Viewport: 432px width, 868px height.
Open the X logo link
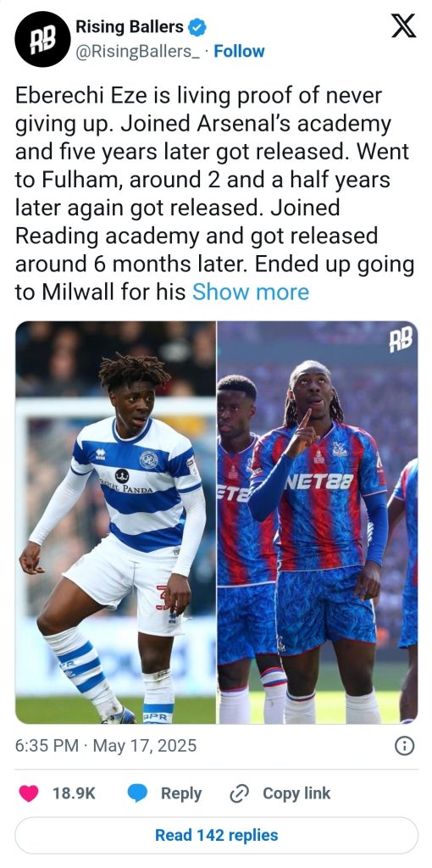(x=403, y=26)
